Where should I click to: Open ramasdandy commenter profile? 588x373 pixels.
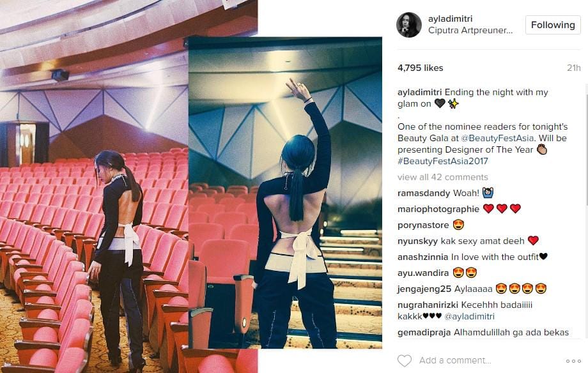coord(424,193)
